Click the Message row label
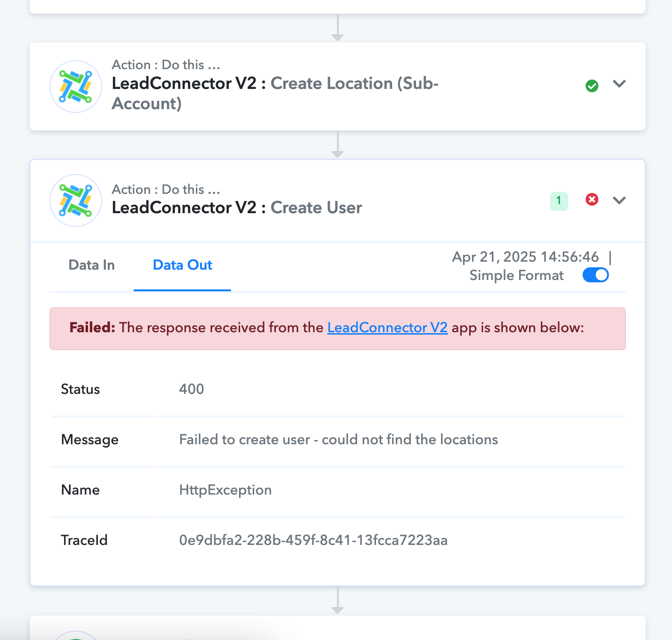672x640 pixels. coord(90,440)
